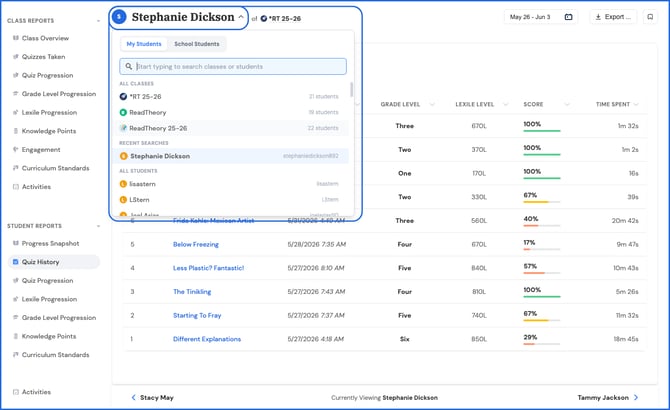The image size is (670, 410).
Task: Click the download icon on Export button
Action: click(x=598, y=17)
